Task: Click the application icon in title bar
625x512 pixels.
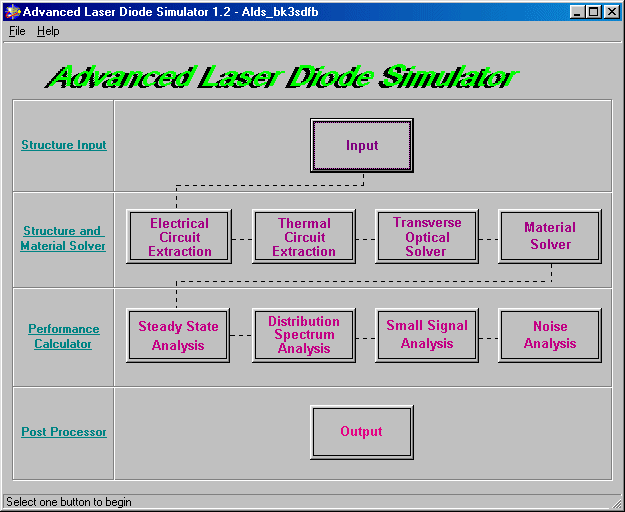Action: [x=12, y=12]
